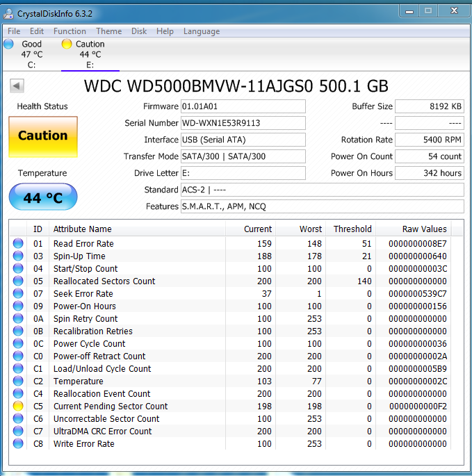
Task: Click the Drive Letter field E:
Action: [243, 173]
